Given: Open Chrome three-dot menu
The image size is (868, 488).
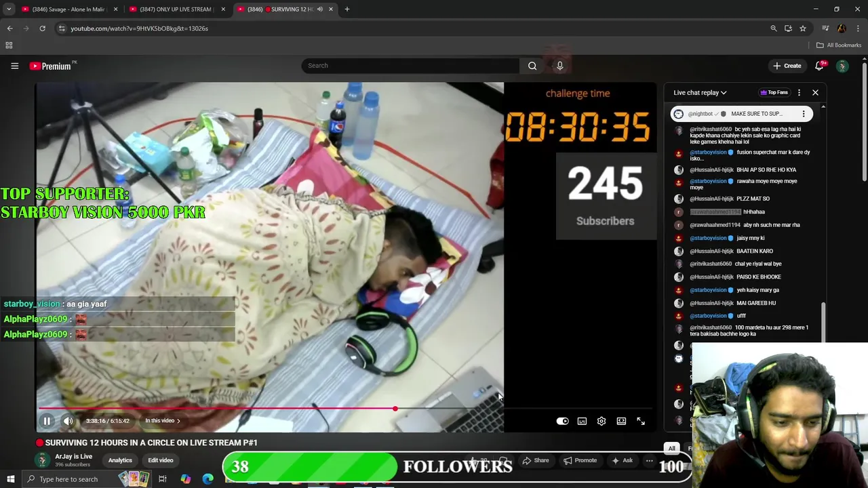Looking at the screenshot, I should pos(858,28).
